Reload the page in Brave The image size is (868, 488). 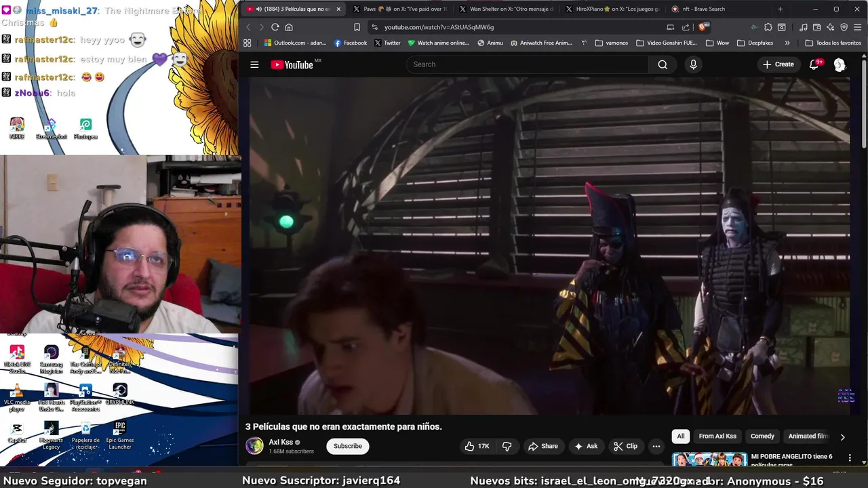tap(275, 27)
